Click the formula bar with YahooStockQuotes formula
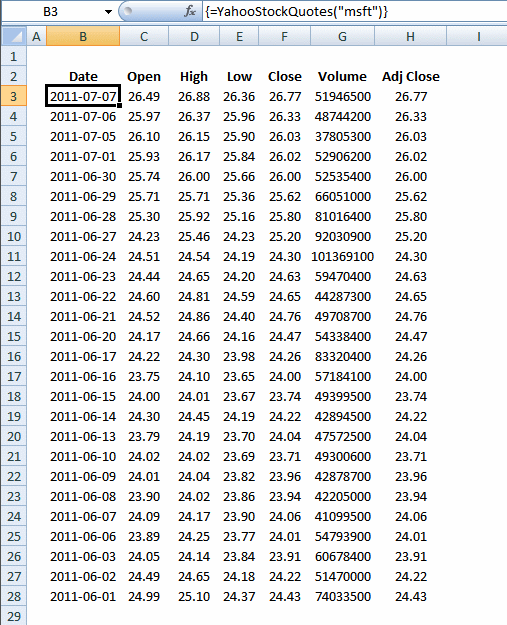Viewport: 507px width, 625px height. tap(355, 12)
